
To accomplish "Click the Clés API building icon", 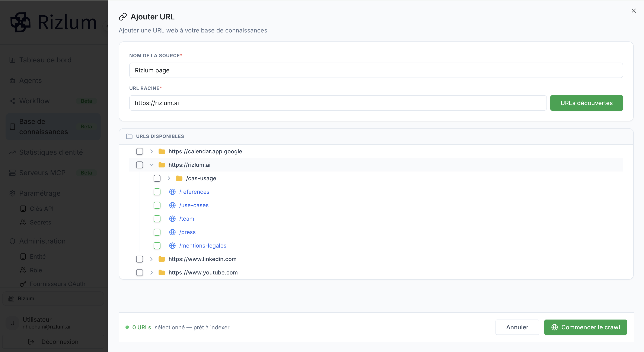I will pos(23,209).
